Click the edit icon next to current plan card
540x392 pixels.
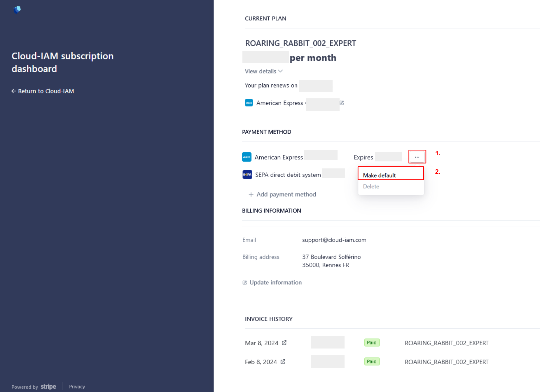pos(342,103)
